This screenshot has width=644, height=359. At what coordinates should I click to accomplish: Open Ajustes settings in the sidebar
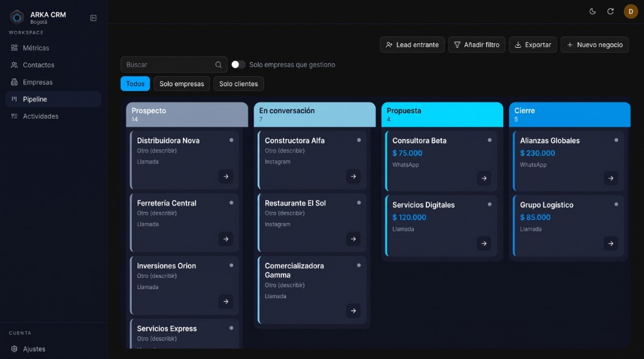[x=53, y=349]
